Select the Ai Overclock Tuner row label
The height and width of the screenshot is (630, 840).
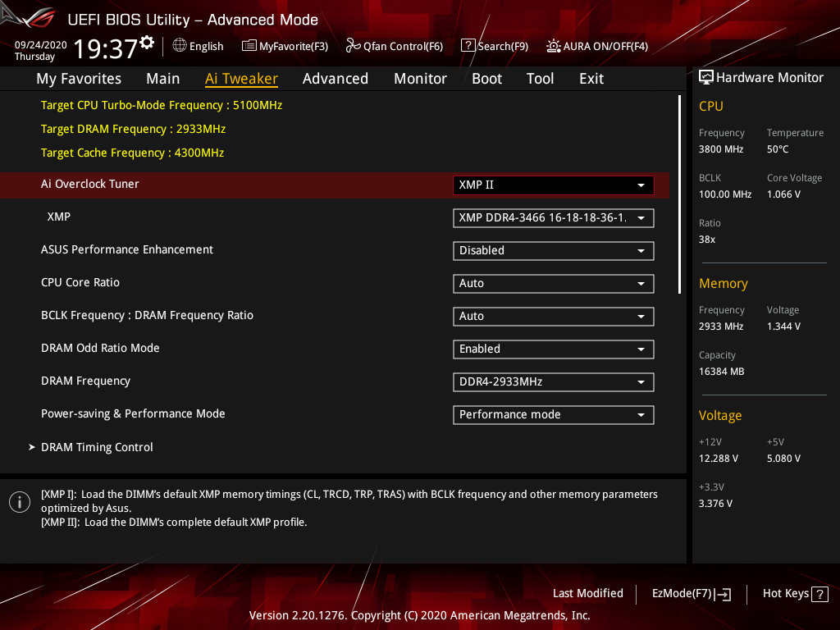pyautogui.click(x=89, y=184)
